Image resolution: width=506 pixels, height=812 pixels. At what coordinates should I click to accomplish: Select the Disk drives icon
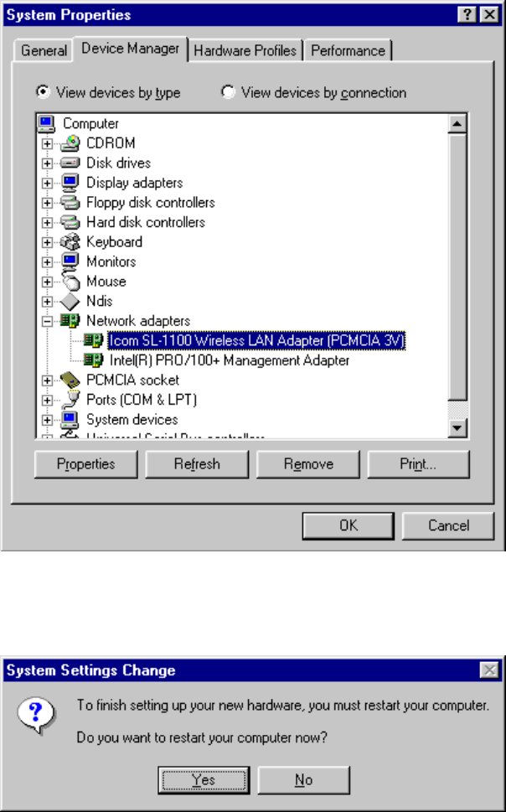(70, 163)
